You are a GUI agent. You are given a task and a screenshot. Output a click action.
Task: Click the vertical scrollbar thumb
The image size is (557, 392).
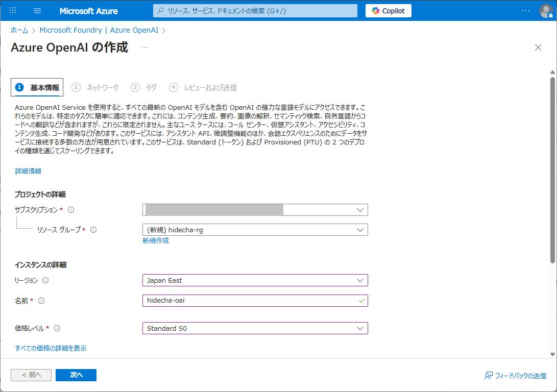552,170
